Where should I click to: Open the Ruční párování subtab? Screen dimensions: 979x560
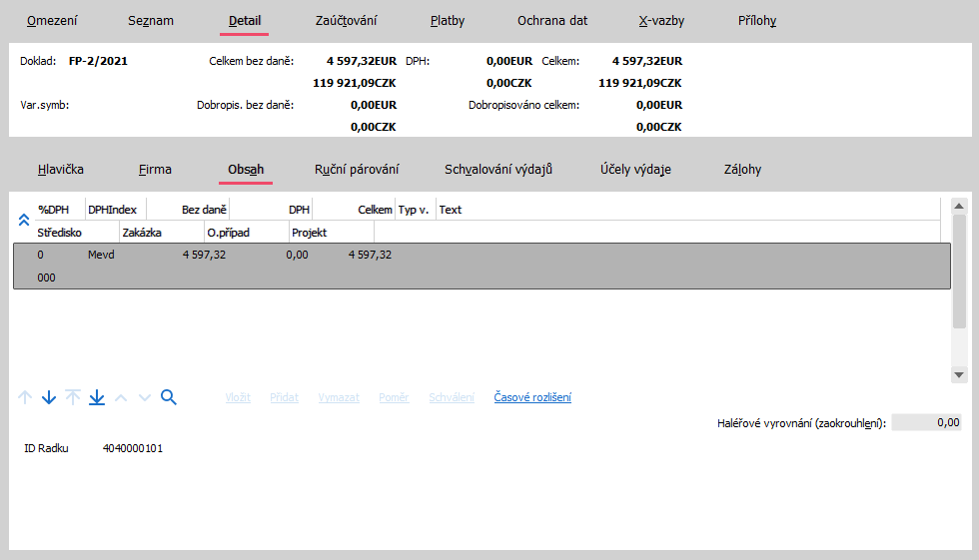(357, 170)
